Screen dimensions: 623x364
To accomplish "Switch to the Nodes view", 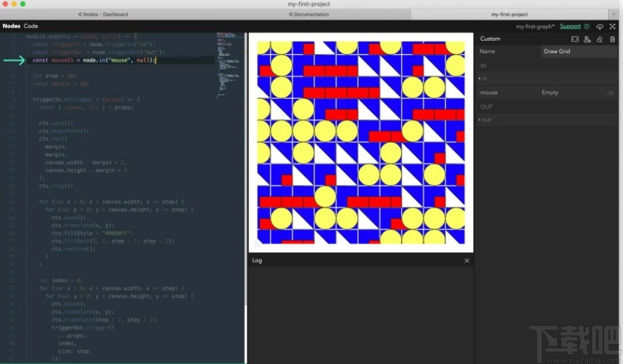I will [x=11, y=26].
